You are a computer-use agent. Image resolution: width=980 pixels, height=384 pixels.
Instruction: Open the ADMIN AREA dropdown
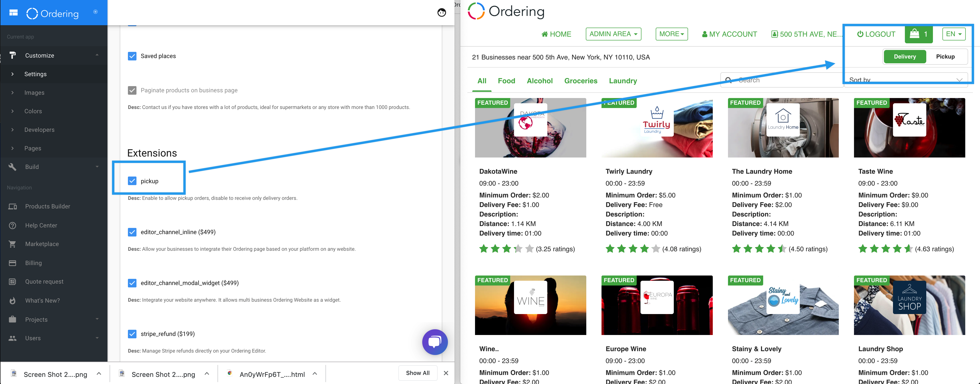point(613,34)
